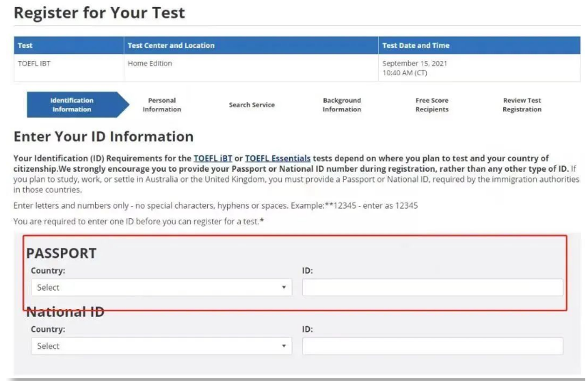The width and height of the screenshot is (588, 381).
Task: Open the TOEFL Essentials link
Action: pos(278,158)
